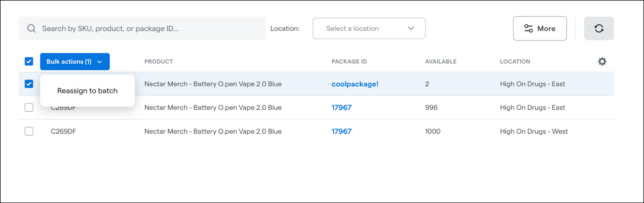Click SKU C269DF in the last row
The height and width of the screenshot is (203, 644).
point(64,131)
